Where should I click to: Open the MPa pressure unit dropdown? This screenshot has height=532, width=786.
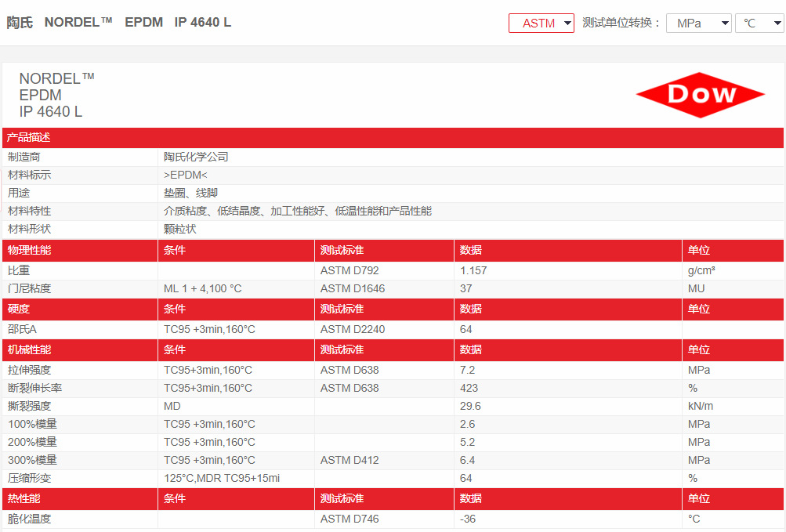(699, 23)
